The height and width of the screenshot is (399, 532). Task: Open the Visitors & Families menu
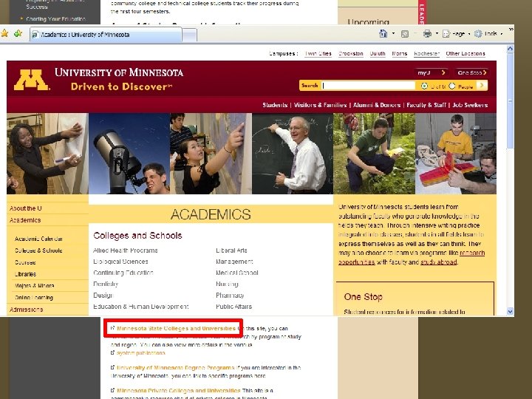pos(320,105)
